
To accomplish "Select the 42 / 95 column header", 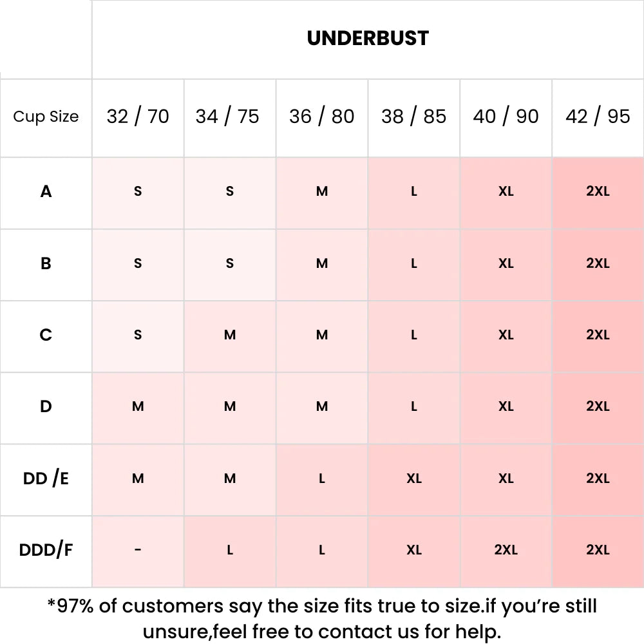I will [598, 117].
